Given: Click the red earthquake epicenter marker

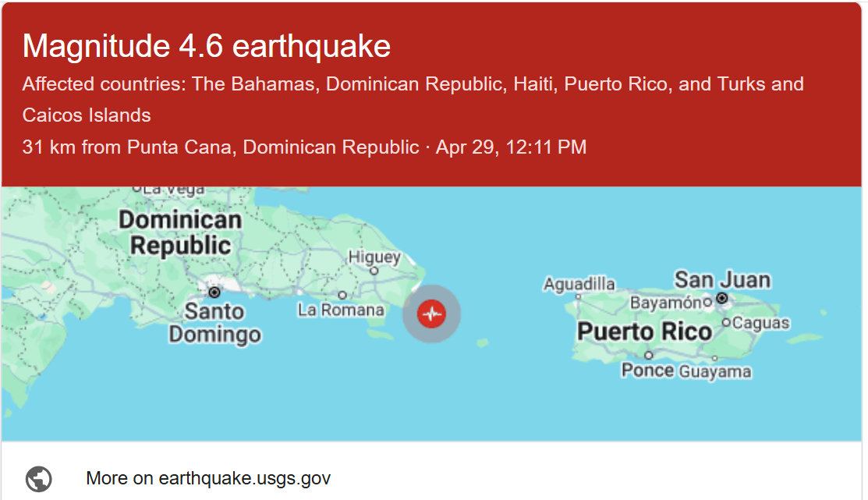Looking at the screenshot, I should point(431,314).
